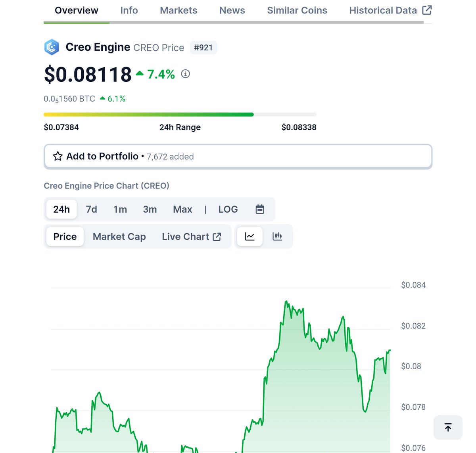Click the 0.0₅1560 BTC price

[x=69, y=99]
